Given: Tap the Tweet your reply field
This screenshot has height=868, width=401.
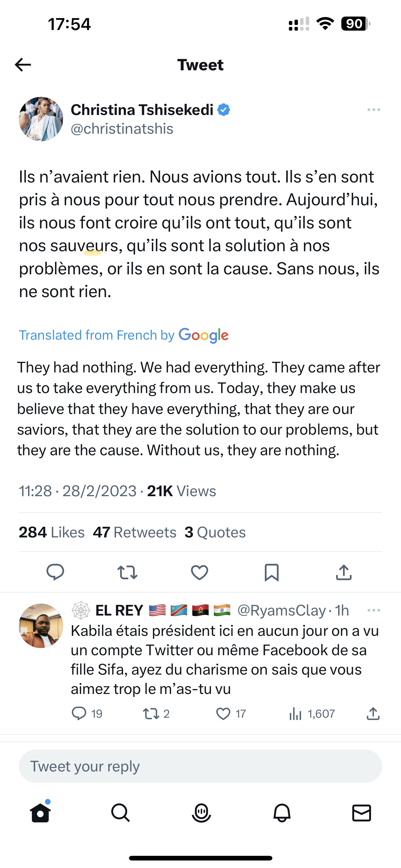Looking at the screenshot, I should [200, 766].
